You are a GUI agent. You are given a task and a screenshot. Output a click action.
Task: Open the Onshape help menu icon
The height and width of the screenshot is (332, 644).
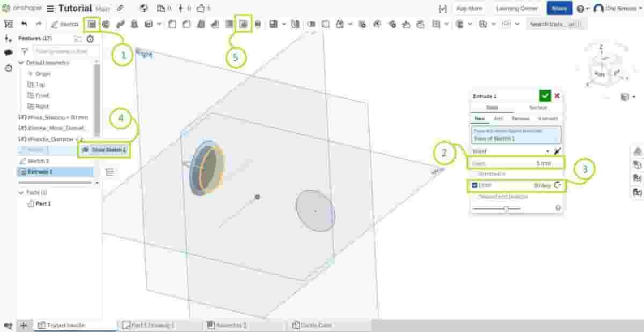pos(581,9)
